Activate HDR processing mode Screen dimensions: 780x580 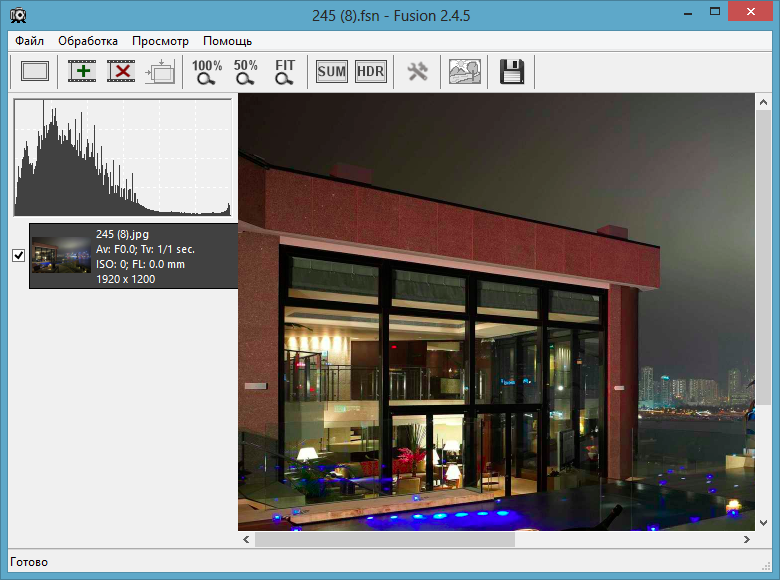[371, 72]
